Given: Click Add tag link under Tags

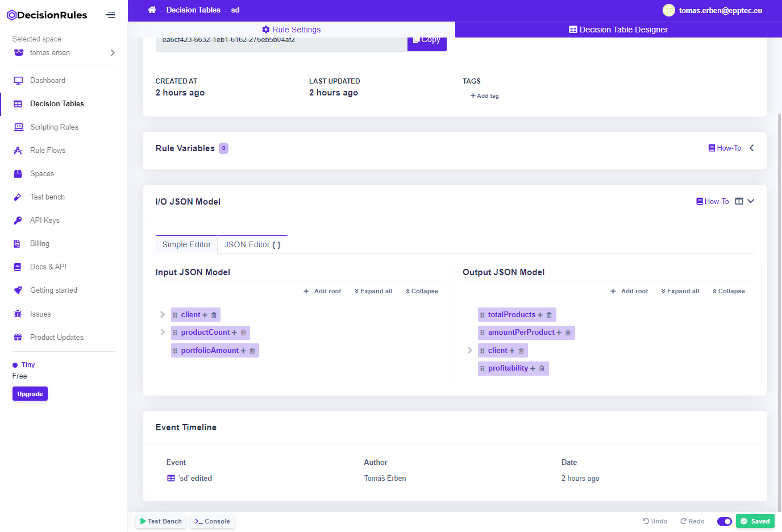Looking at the screenshot, I should click(x=485, y=96).
